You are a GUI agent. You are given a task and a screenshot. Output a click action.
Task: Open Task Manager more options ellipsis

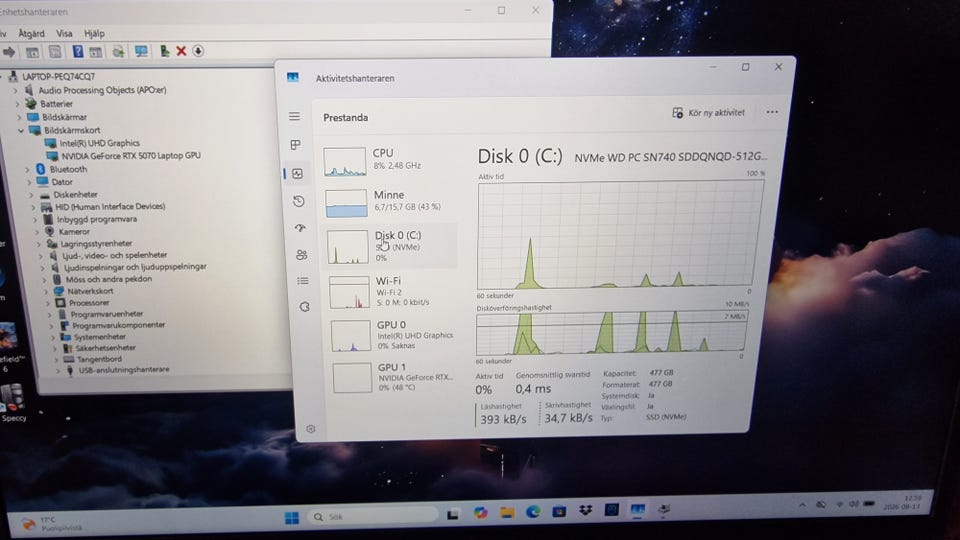tap(772, 112)
